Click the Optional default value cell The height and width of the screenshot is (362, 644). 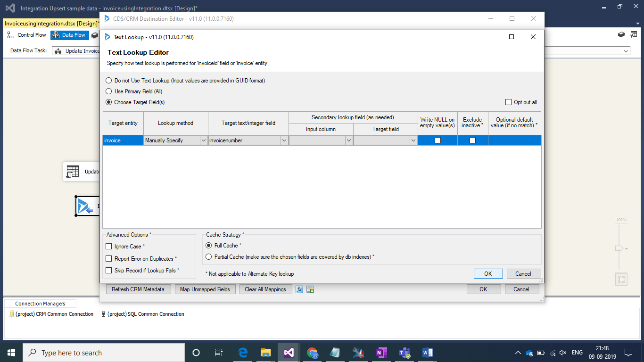(x=514, y=140)
